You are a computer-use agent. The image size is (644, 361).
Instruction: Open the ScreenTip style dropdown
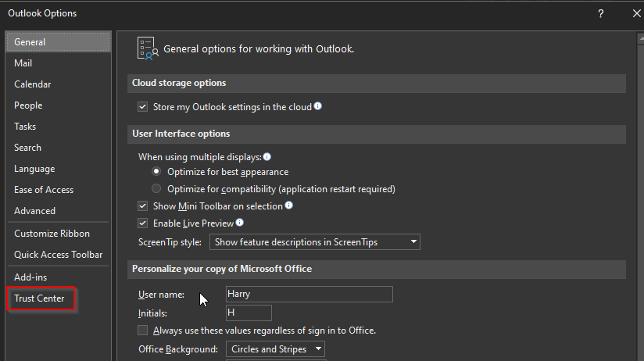(314, 242)
